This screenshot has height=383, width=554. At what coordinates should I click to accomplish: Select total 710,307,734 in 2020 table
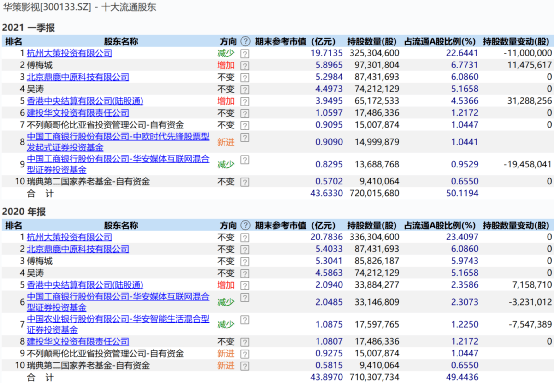pos(375,377)
